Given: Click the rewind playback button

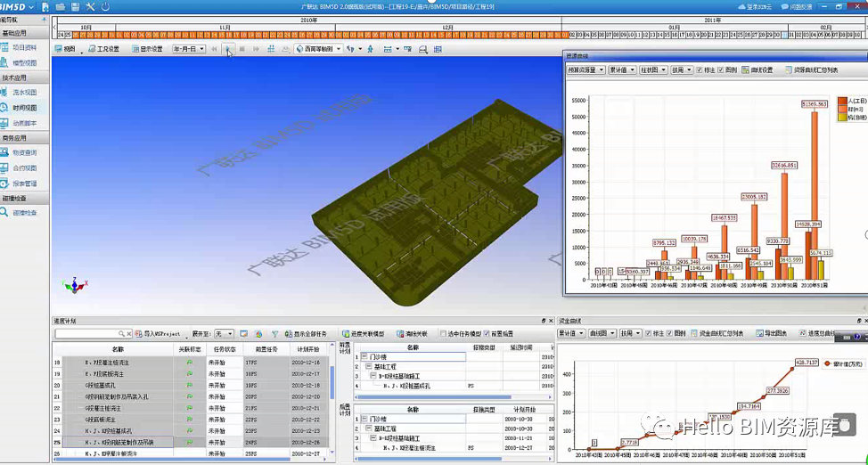Looking at the screenshot, I should coord(214,49).
